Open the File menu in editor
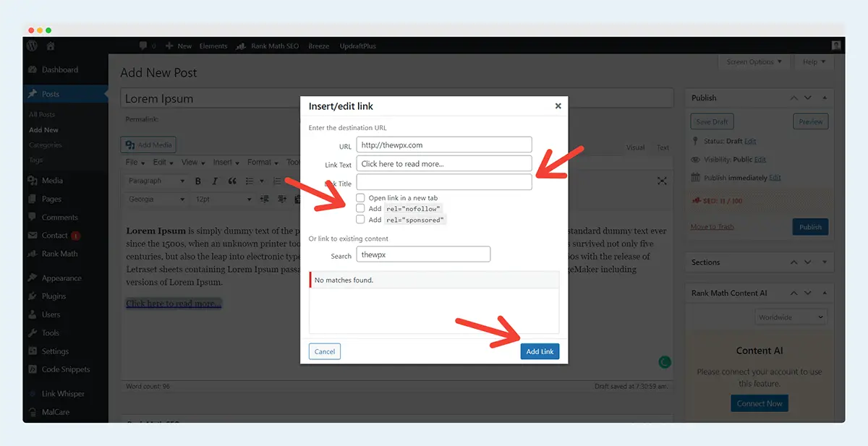Image resolution: width=868 pixels, height=446 pixels. [136, 163]
